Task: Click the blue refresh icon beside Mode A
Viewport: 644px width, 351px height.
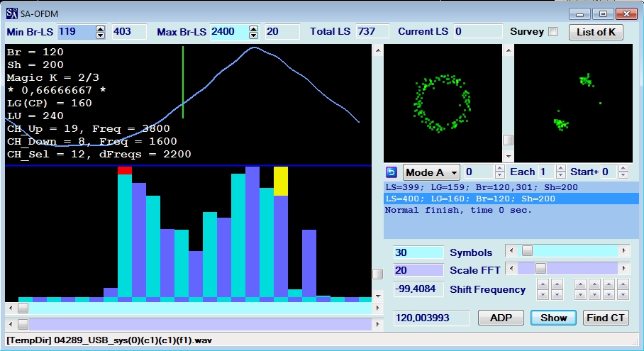Action: (392, 172)
